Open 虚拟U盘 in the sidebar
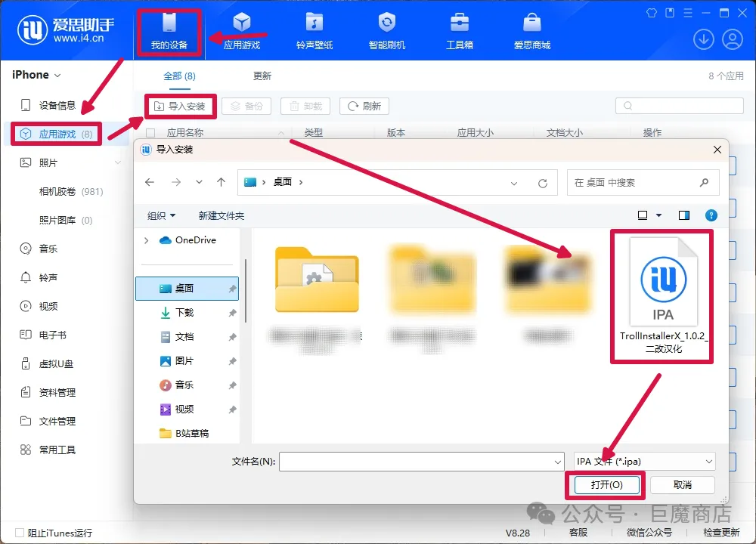This screenshot has height=544, width=756. 56,363
